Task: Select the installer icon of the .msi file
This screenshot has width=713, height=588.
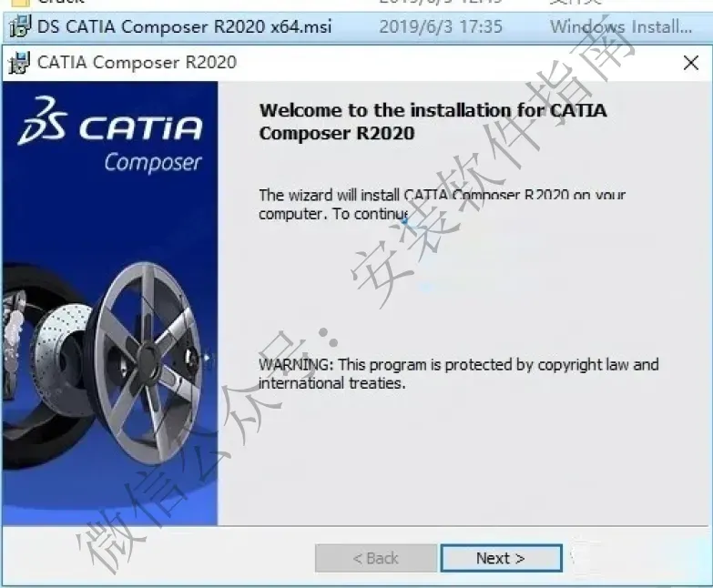Action: 19,25
